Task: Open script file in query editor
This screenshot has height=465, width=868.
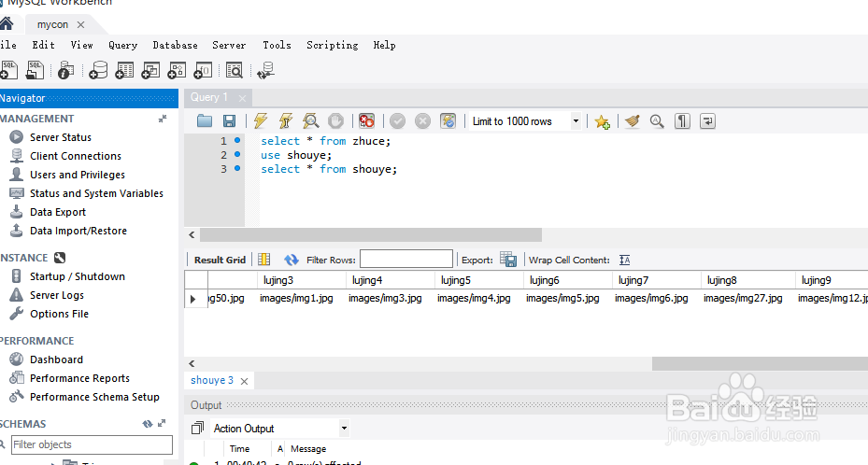Action: 205,120
